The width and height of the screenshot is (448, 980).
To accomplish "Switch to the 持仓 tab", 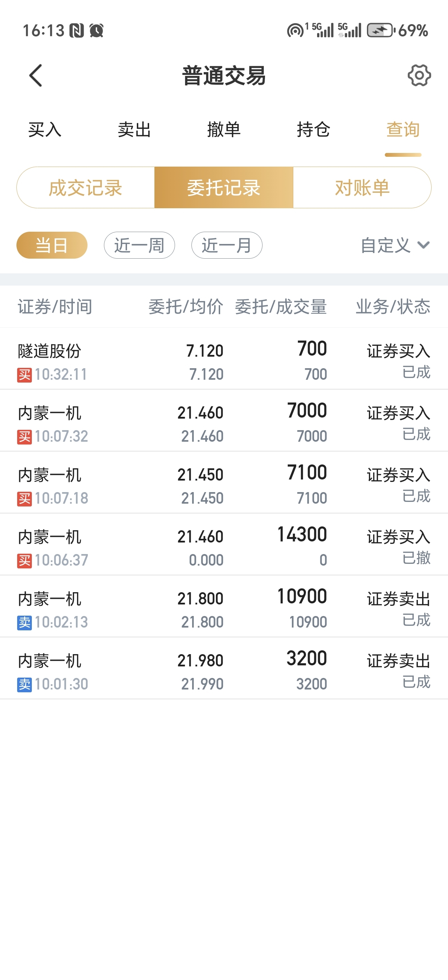I will (x=313, y=130).
